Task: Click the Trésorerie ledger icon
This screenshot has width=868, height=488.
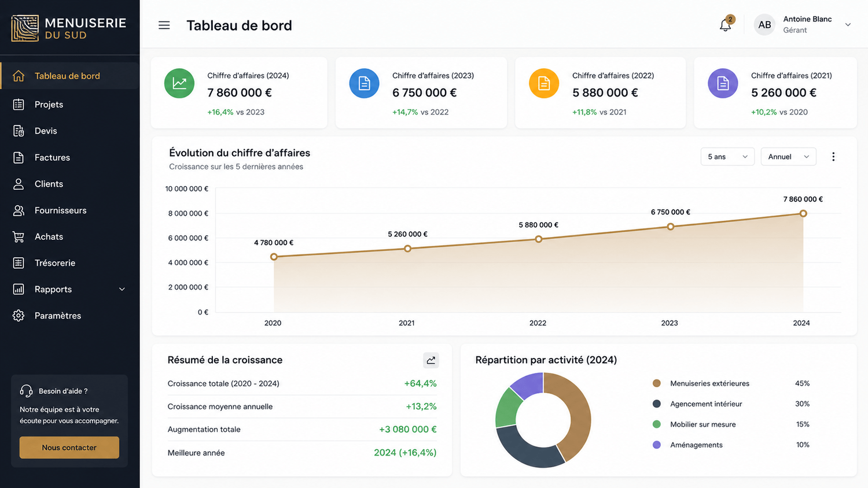Action: pos(19,263)
